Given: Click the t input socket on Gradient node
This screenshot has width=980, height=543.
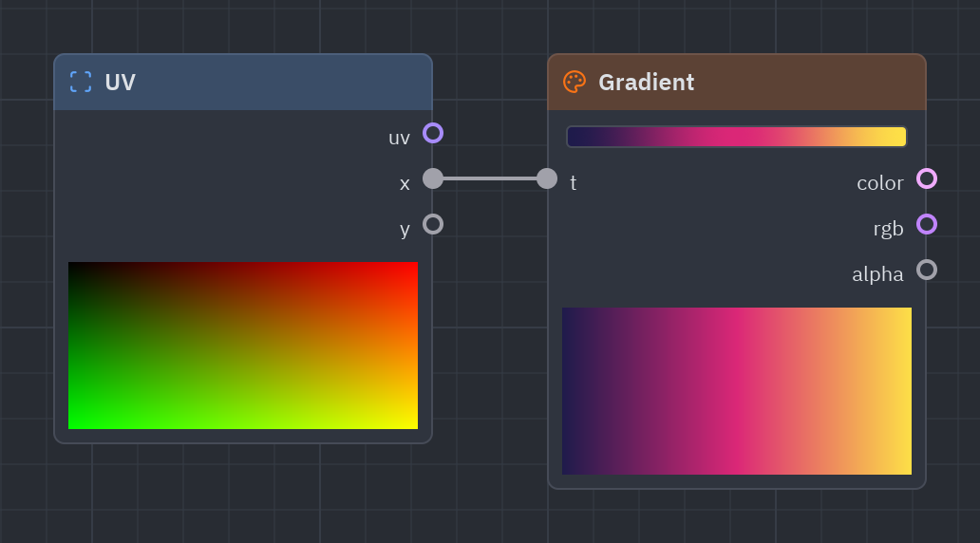Looking at the screenshot, I should 547,178.
